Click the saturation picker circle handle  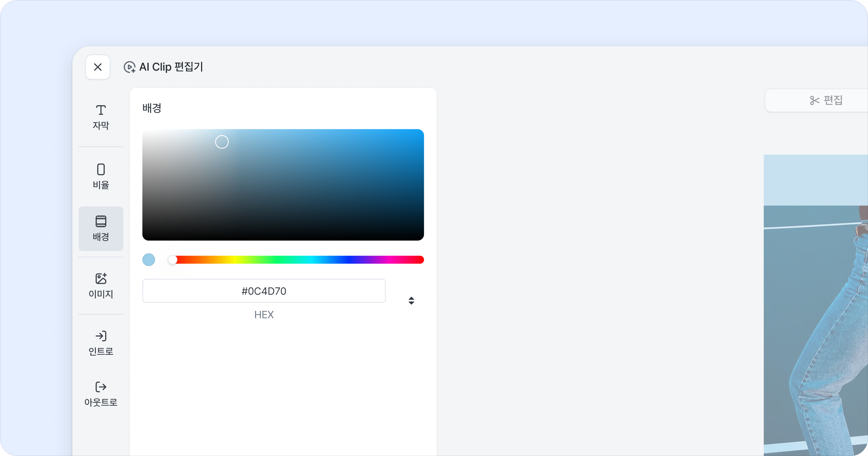tap(222, 142)
